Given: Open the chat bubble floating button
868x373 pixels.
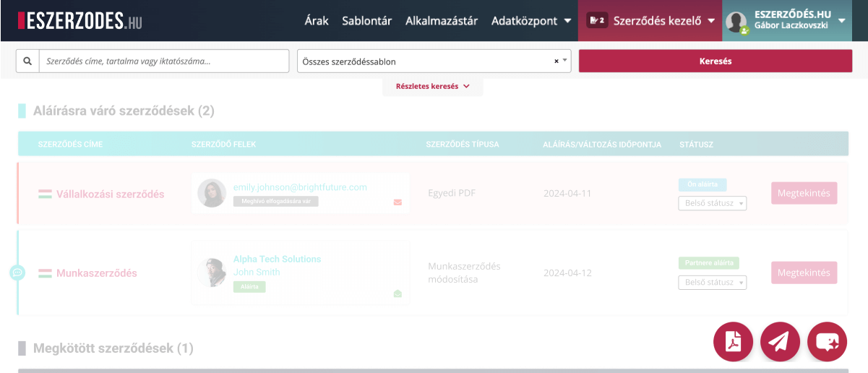Looking at the screenshot, I should click(827, 341).
